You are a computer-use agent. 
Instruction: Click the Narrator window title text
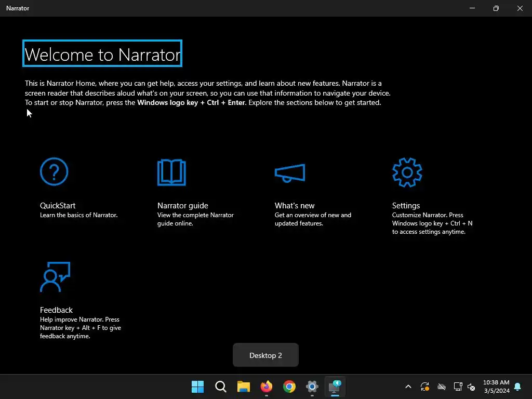(x=18, y=8)
